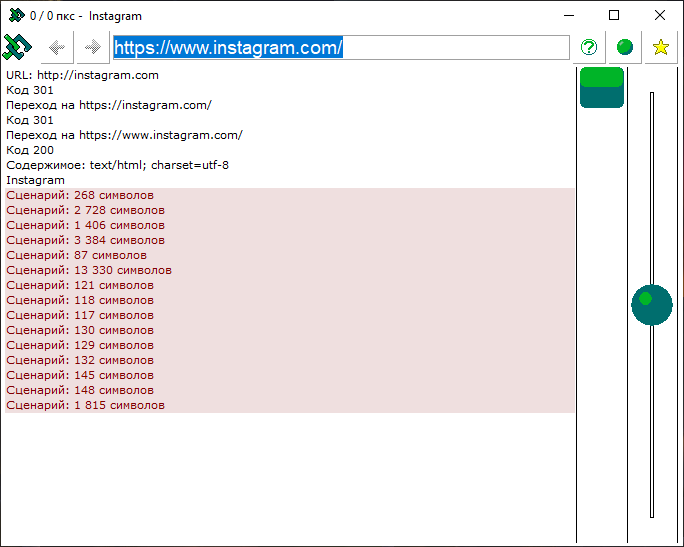Image resolution: width=684 pixels, height=547 pixels.
Task: Select 'Сценарий: 1 815 символов' row
Action: (290, 405)
